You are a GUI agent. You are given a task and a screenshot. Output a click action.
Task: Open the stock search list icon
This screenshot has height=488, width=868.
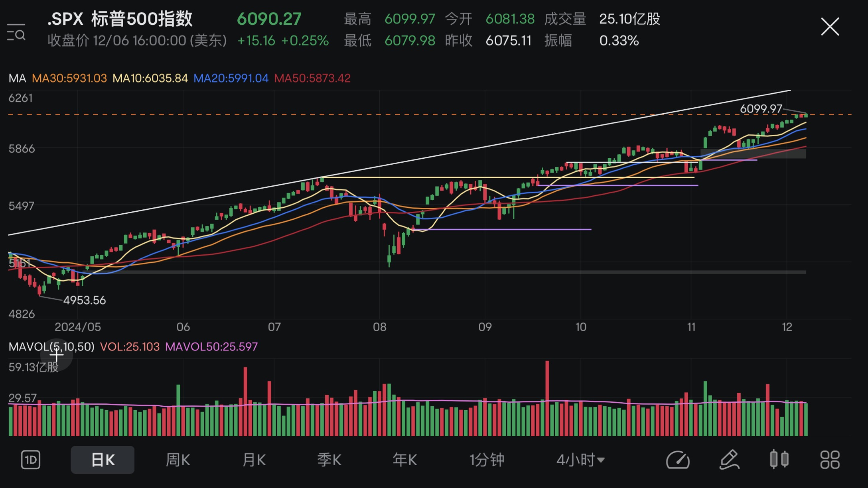(16, 33)
